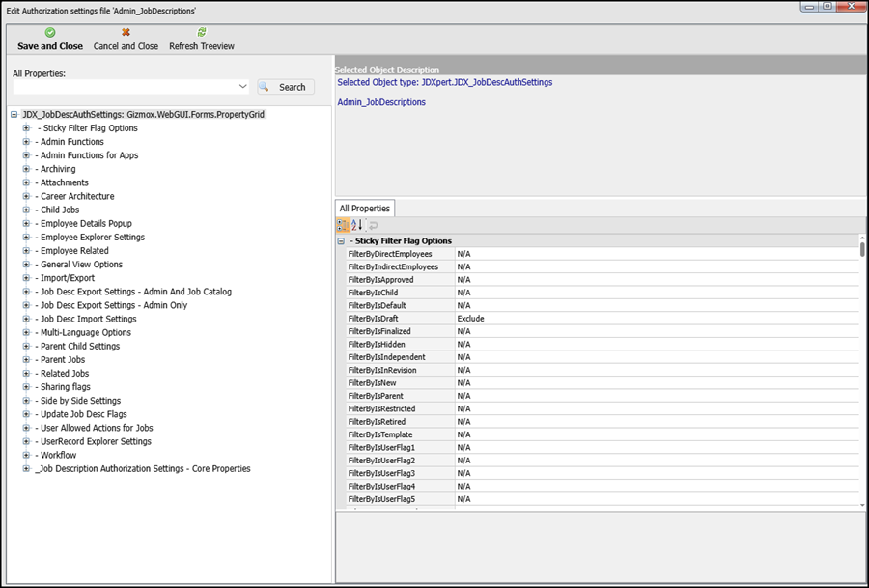The width and height of the screenshot is (869, 588).
Task: Select Update Job Desc Flags tree item
Action: coord(81,414)
